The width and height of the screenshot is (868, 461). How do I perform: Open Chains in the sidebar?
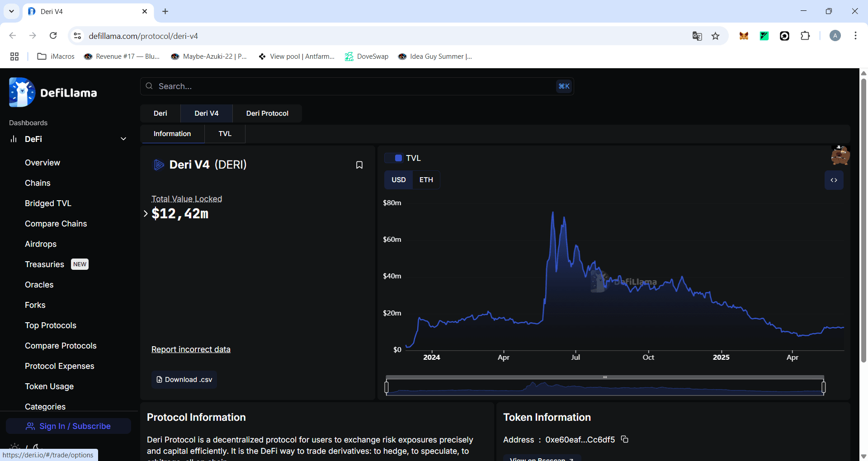coord(38,183)
